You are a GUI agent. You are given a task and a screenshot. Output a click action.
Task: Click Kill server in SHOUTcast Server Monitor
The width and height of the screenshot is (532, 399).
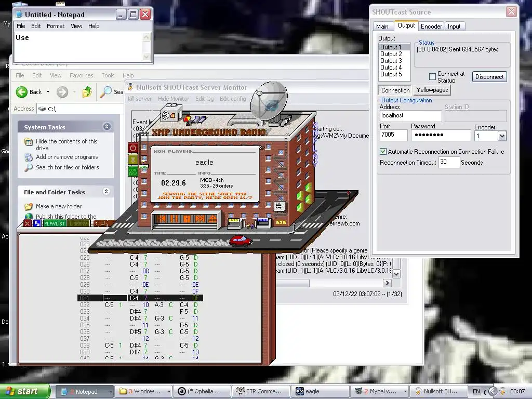pos(139,99)
